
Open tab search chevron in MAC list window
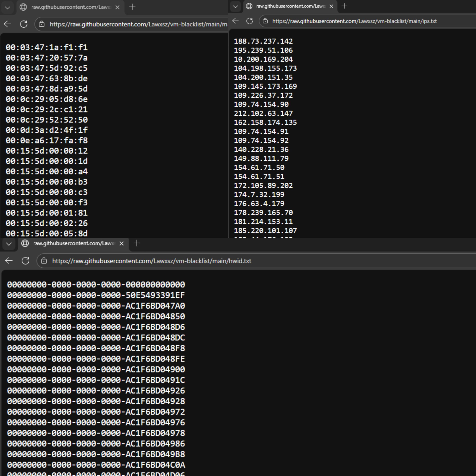pos(8,7)
